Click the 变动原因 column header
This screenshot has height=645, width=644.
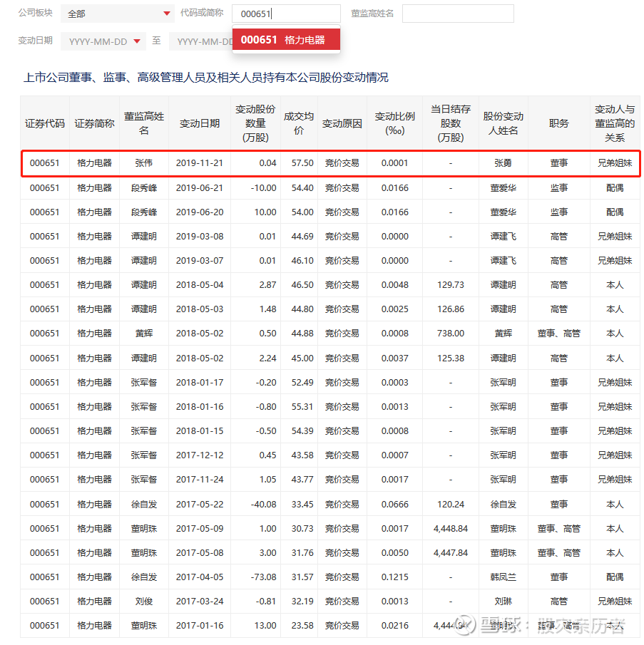tap(342, 123)
